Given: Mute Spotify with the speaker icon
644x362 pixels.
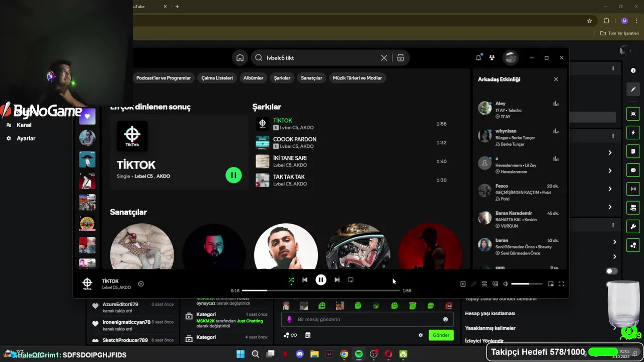Looking at the screenshot, I should pyautogui.click(x=506, y=284).
